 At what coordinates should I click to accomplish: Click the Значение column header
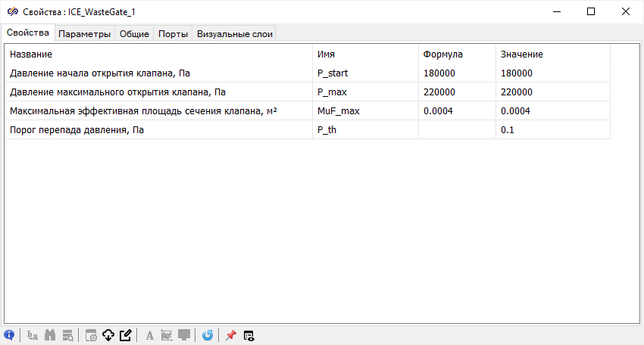click(521, 54)
